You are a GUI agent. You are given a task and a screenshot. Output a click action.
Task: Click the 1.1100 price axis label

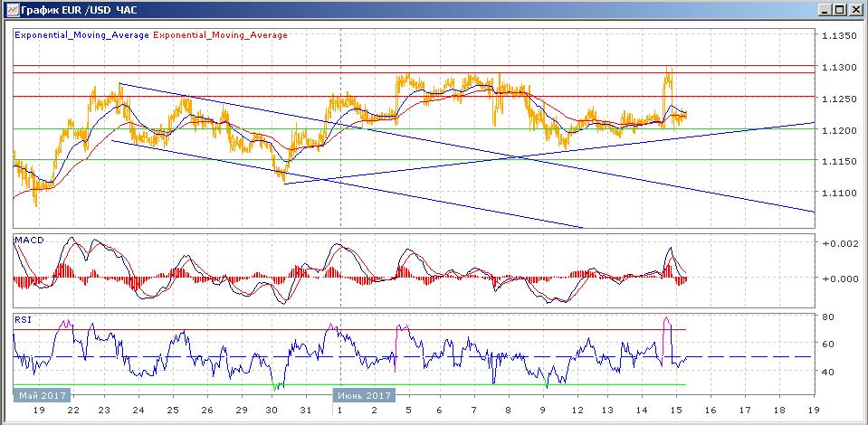[838, 193]
